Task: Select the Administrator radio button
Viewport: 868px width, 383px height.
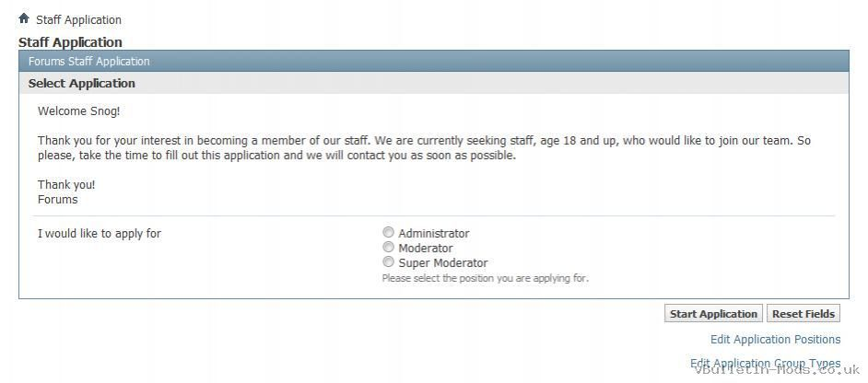Action: (x=389, y=232)
